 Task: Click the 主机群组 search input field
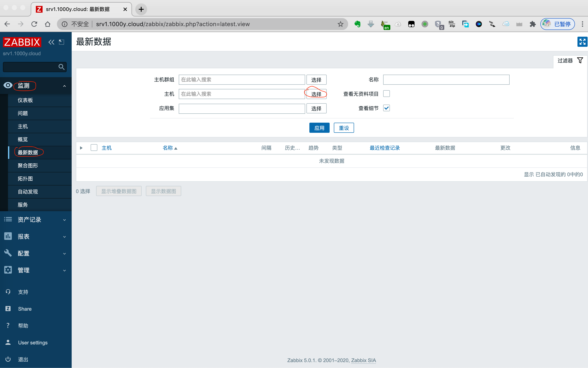coord(242,79)
